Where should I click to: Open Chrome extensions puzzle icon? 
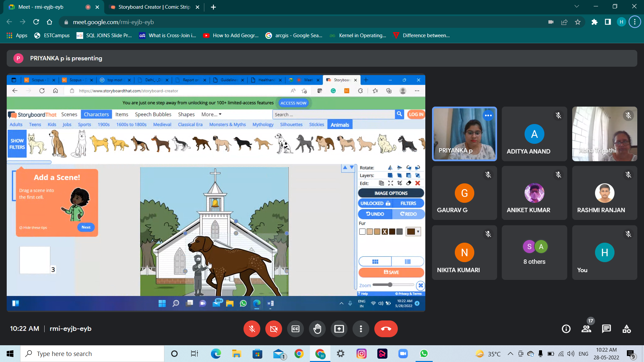click(x=594, y=22)
